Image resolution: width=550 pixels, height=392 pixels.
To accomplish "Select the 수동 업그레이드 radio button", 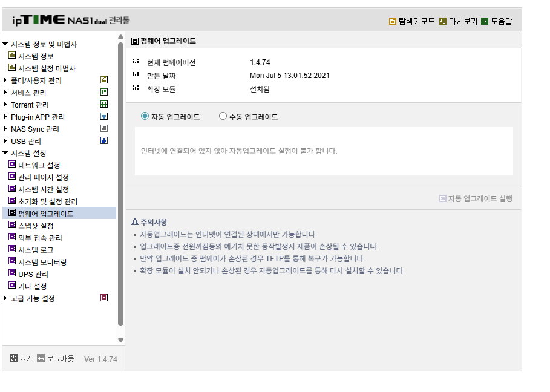I will (223, 116).
